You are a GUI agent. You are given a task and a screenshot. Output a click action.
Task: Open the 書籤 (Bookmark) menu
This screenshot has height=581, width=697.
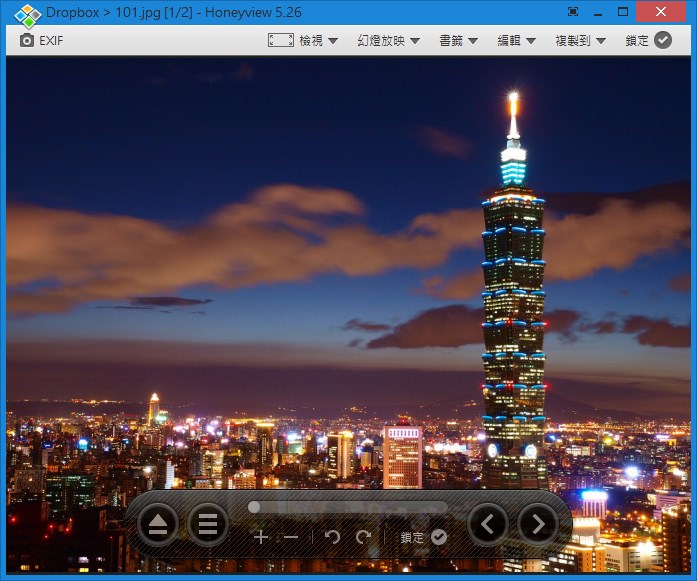[451, 40]
